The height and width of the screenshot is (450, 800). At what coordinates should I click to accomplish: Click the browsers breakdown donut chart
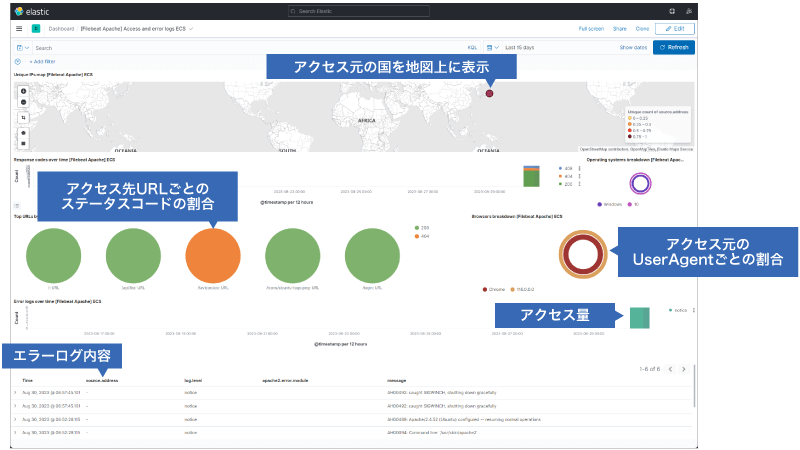pos(583,254)
